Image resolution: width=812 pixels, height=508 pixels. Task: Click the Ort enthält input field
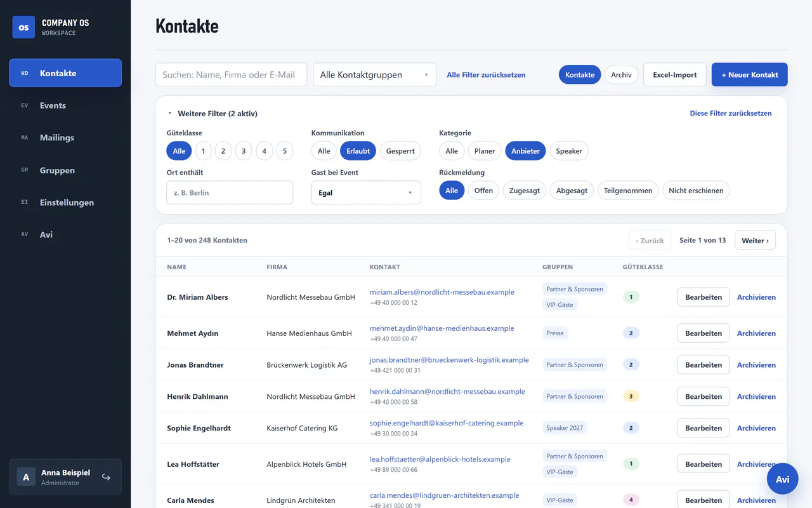click(230, 192)
